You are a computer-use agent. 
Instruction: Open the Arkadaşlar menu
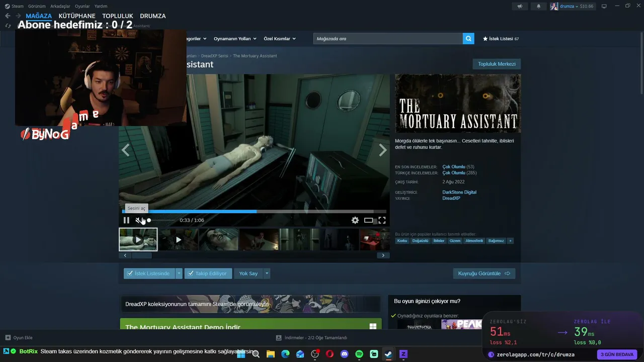60,6
